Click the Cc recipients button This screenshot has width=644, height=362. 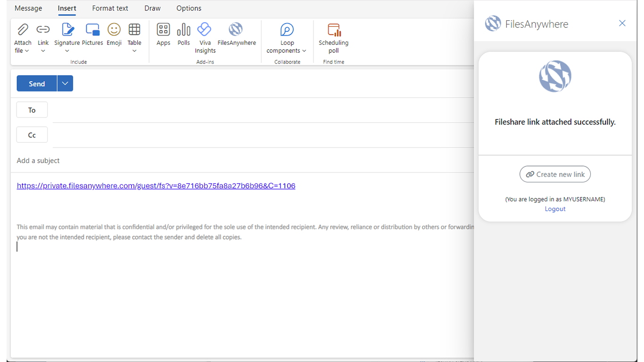point(32,135)
